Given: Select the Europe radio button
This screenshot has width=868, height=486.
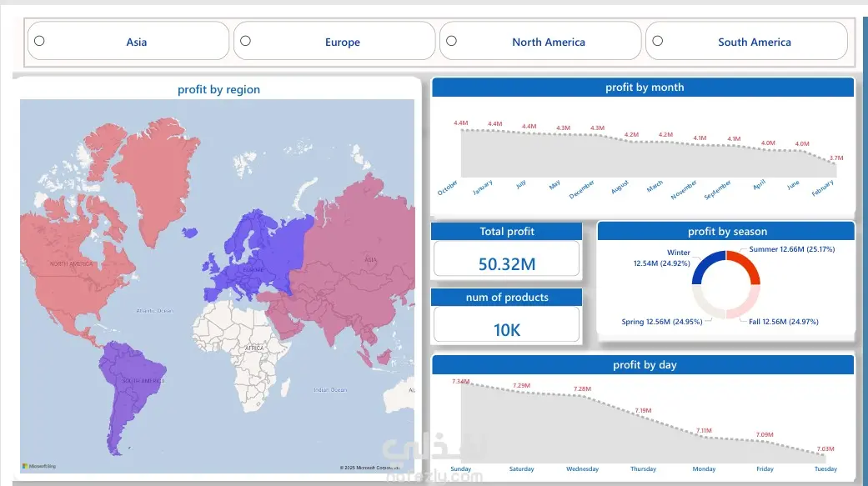Looking at the screenshot, I should tap(245, 41).
